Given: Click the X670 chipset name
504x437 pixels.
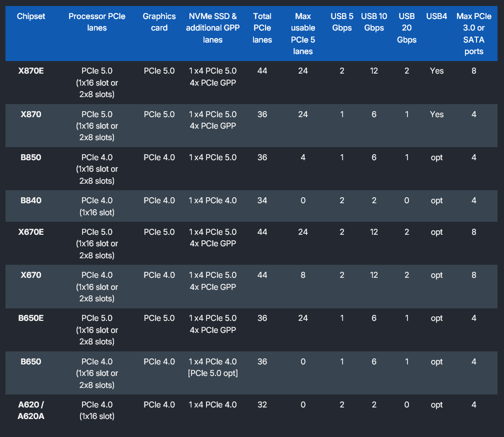Looking at the screenshot, I should click(31, 275).
